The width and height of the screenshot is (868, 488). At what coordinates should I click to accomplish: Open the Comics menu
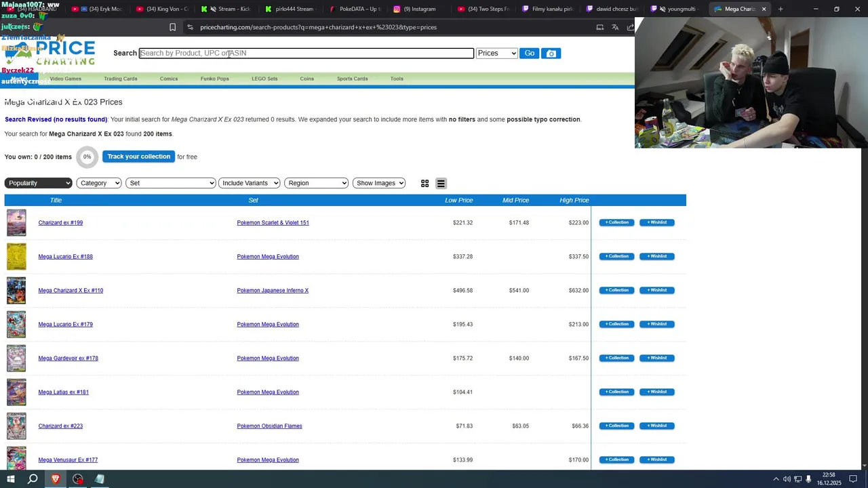(x=169, y=79)
